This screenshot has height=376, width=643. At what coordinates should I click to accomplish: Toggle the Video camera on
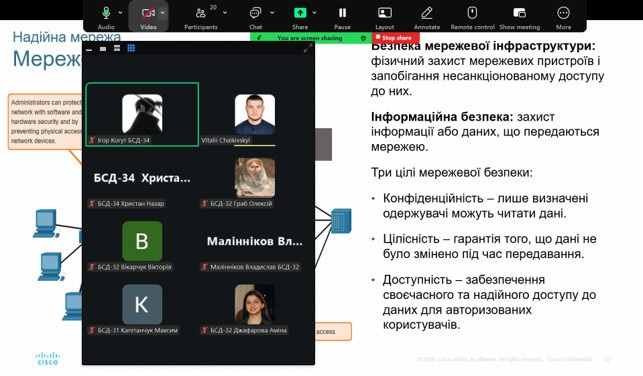[148, 13]
